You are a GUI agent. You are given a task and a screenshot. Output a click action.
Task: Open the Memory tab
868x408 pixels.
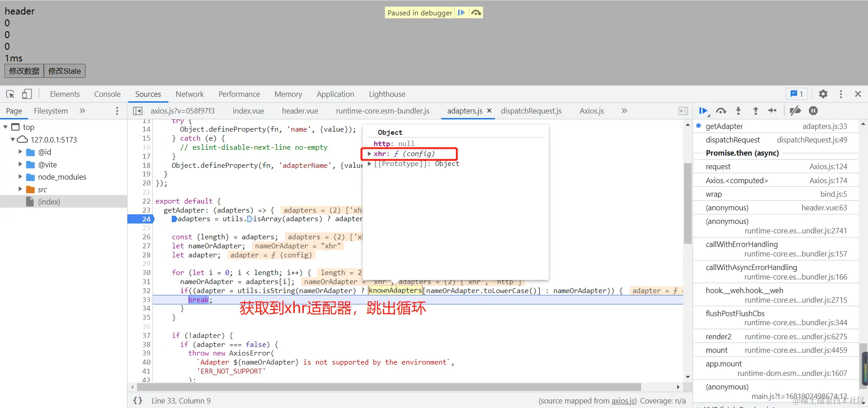tap(288, 94)
